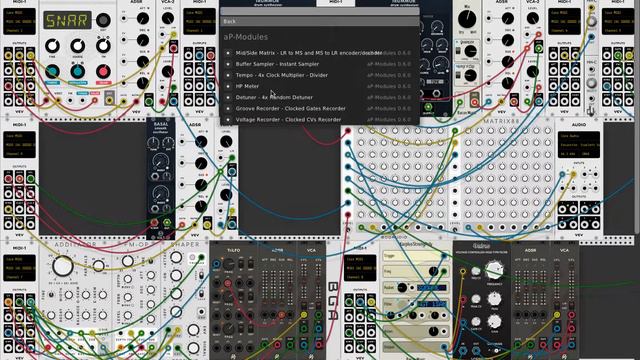Click top CV input jack of ADSR beside SNAR
The width and height of the screenshot is (640, 360).
click(124, 18)
